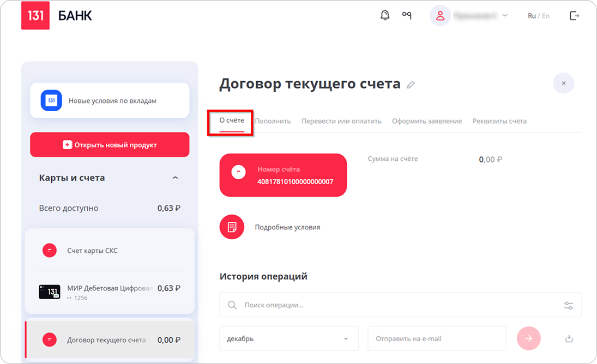Screen dimensions: 597x364
Task: Open the Подробные условия document icon
Action: [232, 227]
